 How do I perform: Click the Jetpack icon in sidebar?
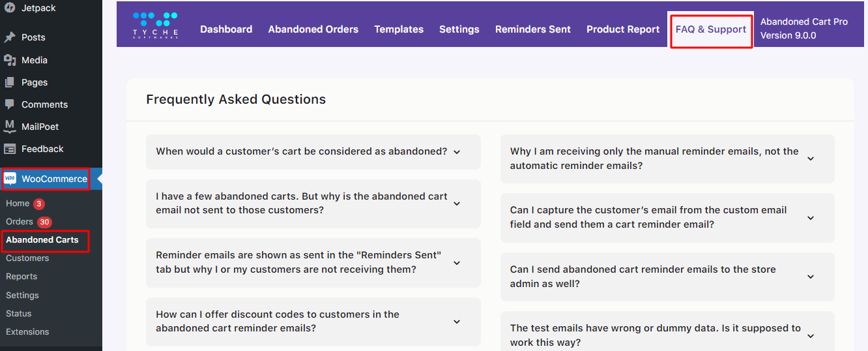pyautogui.click(x=10, y=8)
